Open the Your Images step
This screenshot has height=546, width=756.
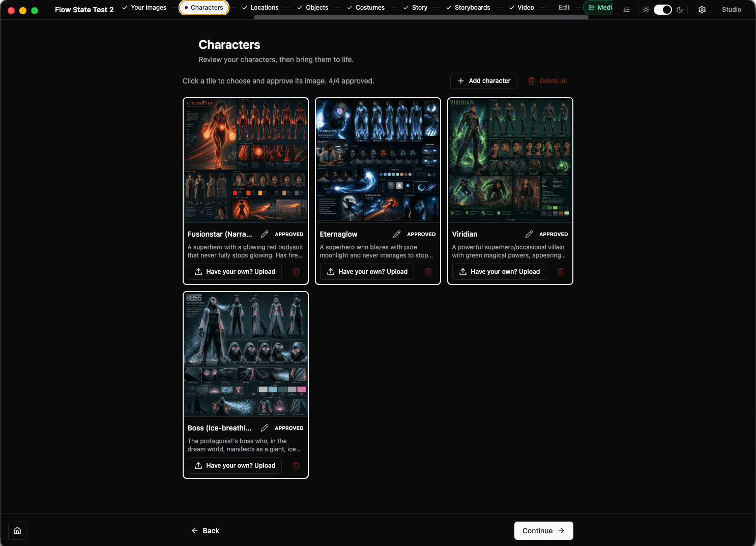144,8
